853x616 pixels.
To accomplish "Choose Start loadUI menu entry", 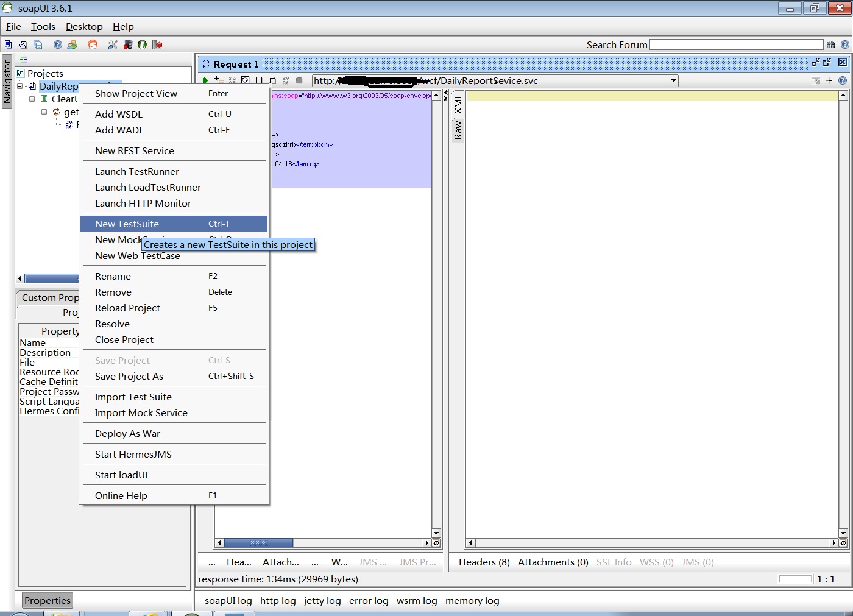I will click(x=174, y=475).
